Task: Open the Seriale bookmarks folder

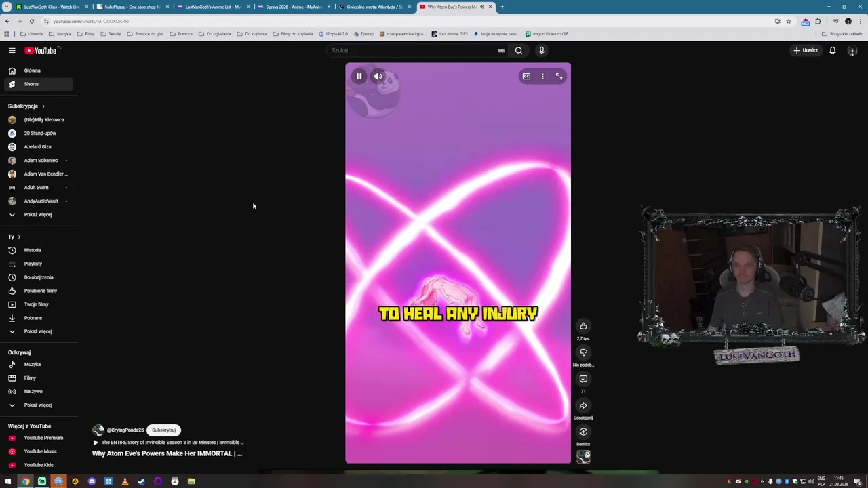Action: coord(111,34)
